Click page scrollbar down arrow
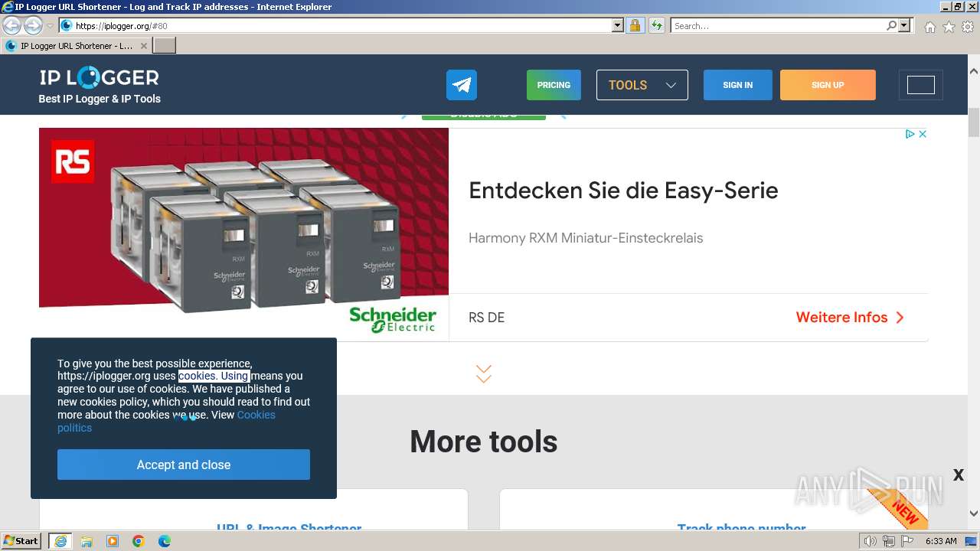The height and width of the screenshot is (551, 980). pos(974,514)
